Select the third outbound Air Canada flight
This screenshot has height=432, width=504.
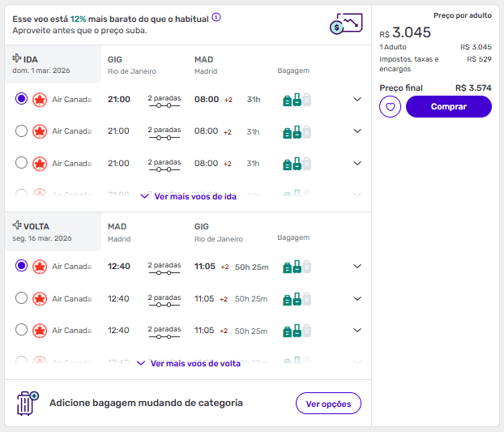(21, 163)
